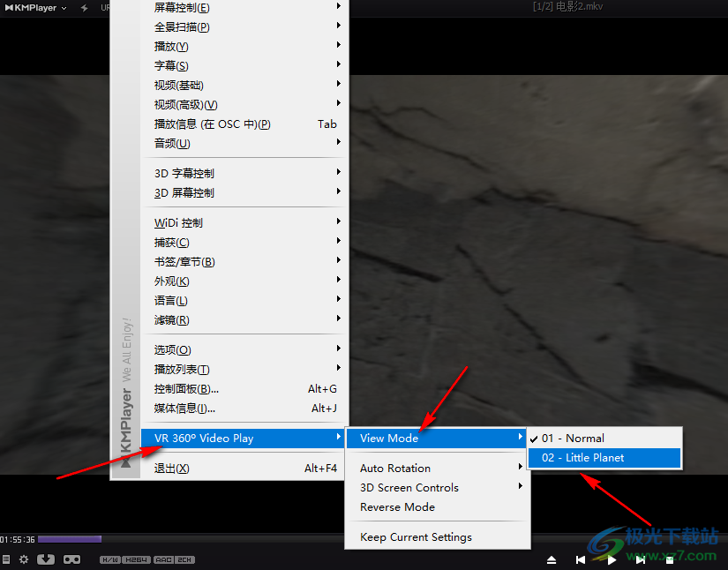Expand the 捕获(C) capture submenu
Screen dimensions: 728x570
coord(244,242)
